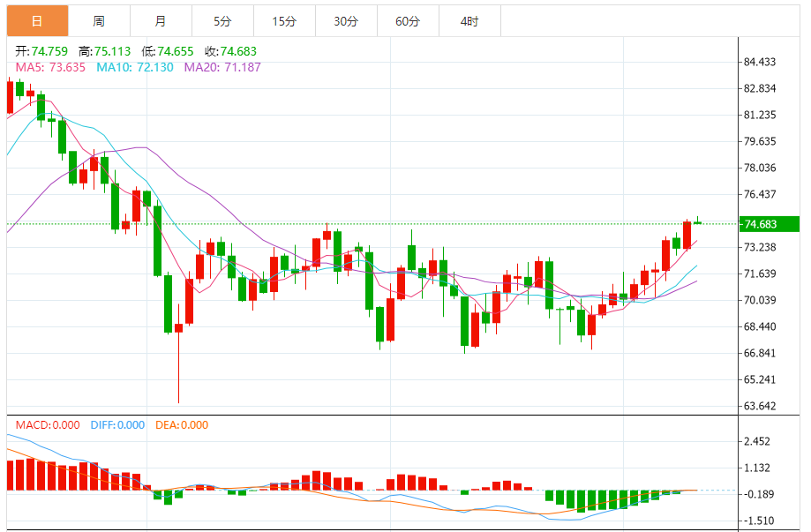811x532 pixels.
Task: Click the 81.235 price axis label
Action: 760,115
